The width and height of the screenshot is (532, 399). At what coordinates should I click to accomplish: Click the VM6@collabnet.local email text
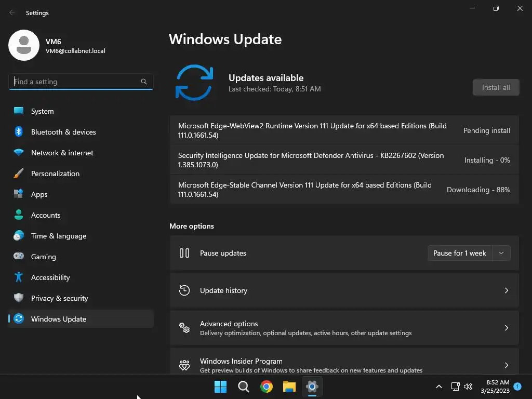pyautogui.click(x=75, y=51)
